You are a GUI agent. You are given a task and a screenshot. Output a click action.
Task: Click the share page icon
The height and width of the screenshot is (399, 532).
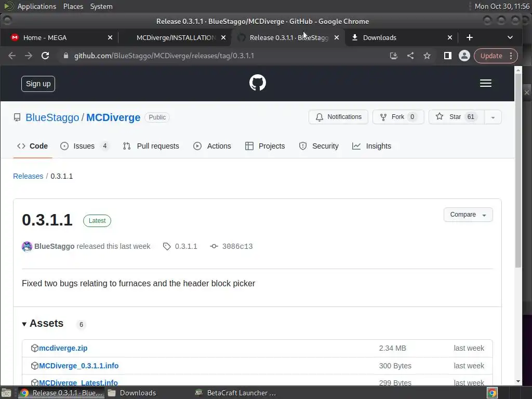click(x=410, y=56)
